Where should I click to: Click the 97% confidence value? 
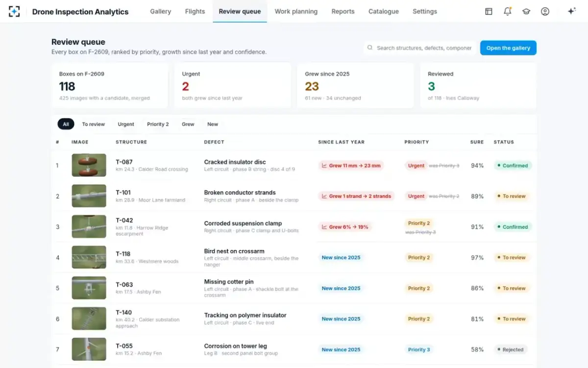(477, 258)
